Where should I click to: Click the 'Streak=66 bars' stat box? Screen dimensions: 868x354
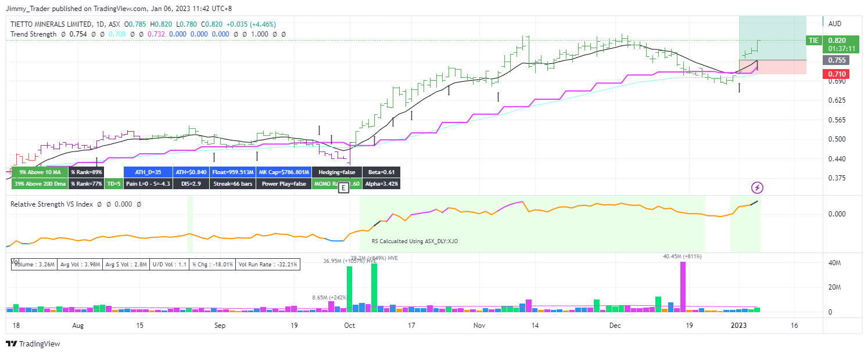(232, 183)
